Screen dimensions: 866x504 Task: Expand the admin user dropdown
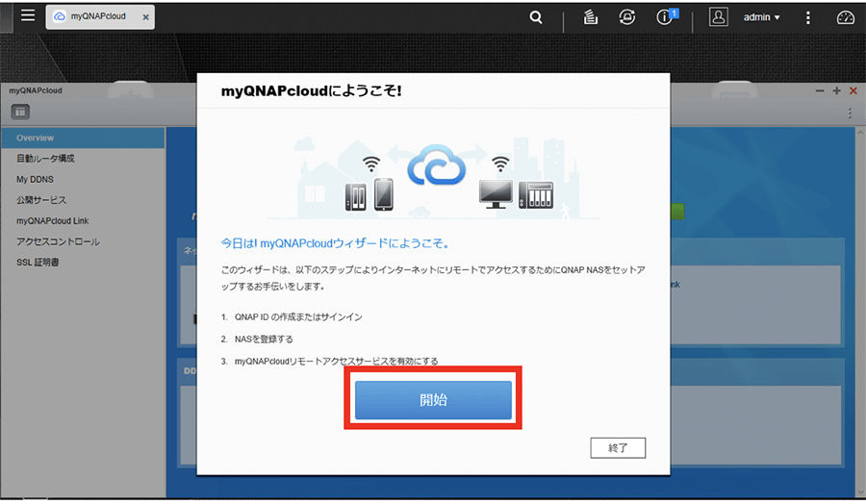[x=762, y=17]
